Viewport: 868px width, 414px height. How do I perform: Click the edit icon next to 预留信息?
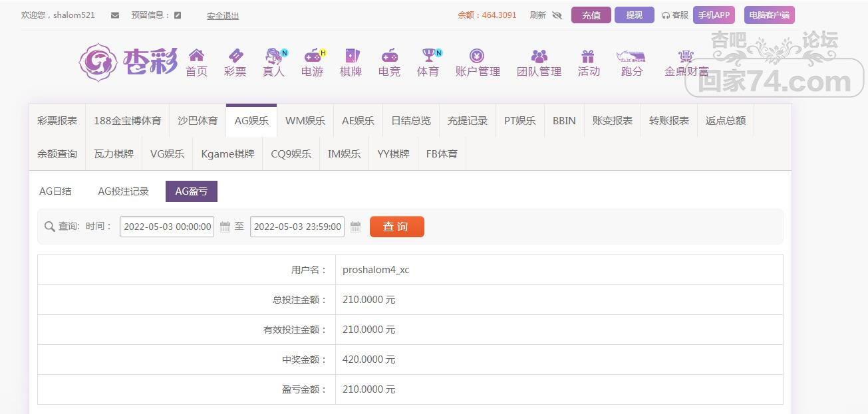tap(178, 15)
